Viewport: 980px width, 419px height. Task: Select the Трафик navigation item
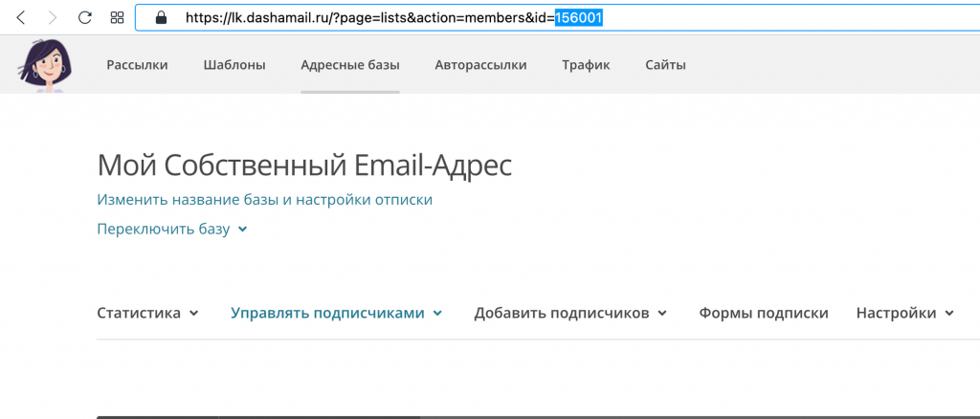pos(586,65)
